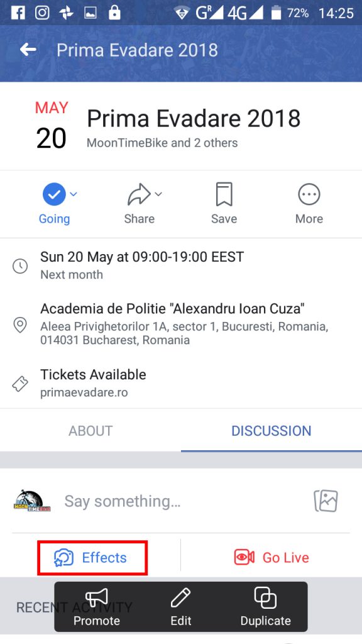This screenshot has height=644, width=362.
Task: Tap the Edit pencil icon
Action: (x=181, y=597)
